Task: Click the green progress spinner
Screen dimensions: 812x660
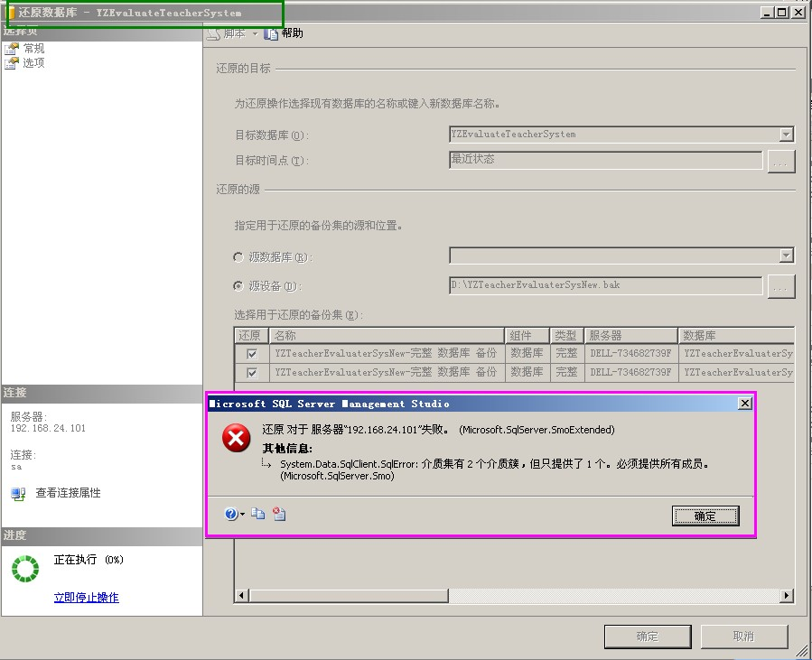Action: coord(25,569)
